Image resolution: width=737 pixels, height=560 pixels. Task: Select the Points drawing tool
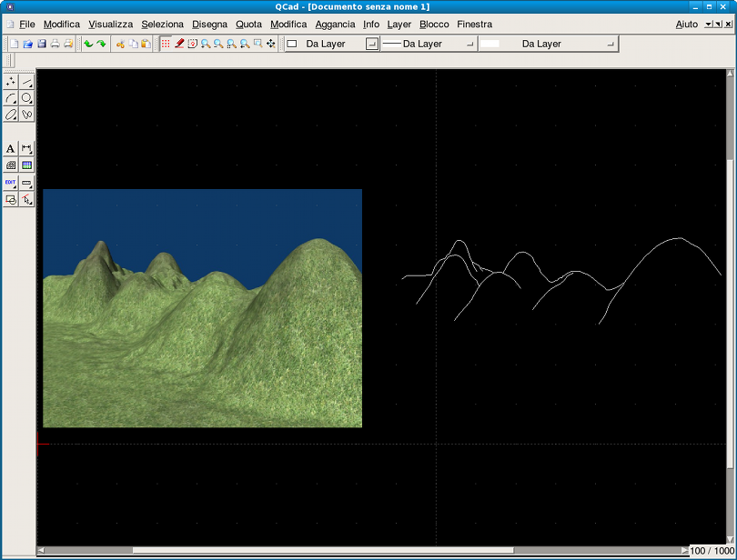click(x=11, y=82)
